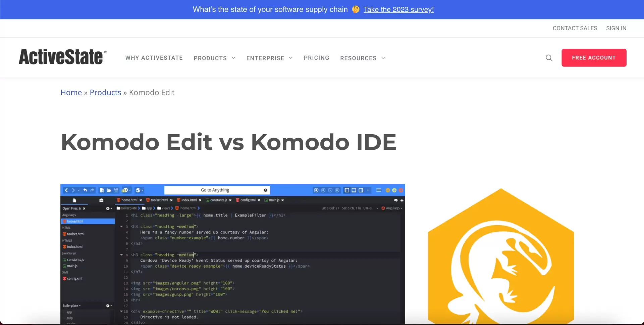644x325 pixels.
Task: Click the plus new-tab icon in Komodo
Action: [x=402, y=200]
